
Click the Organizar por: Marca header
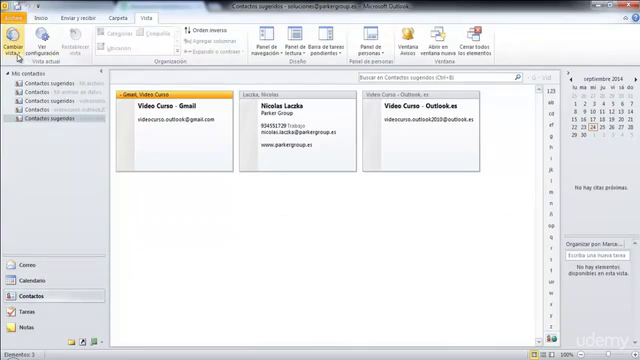[594, 244]
